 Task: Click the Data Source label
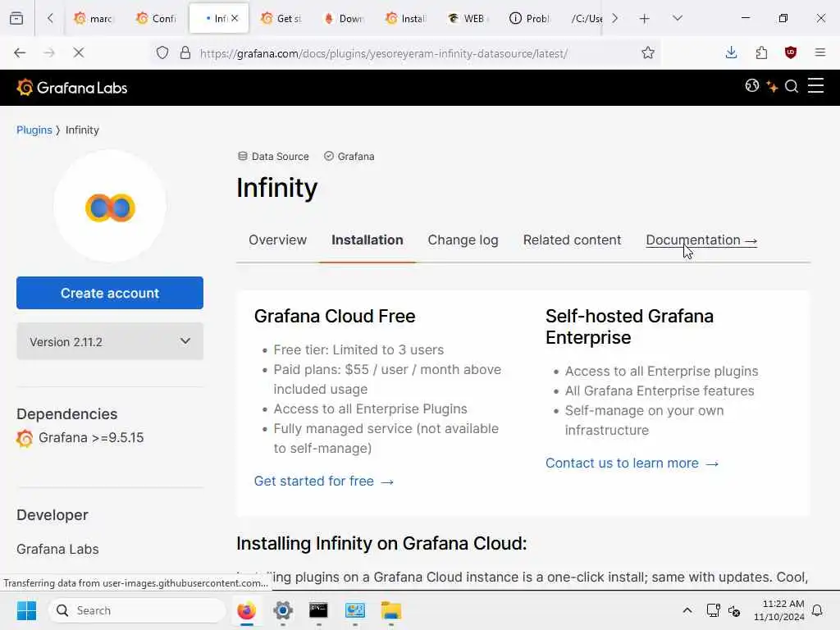273,157
